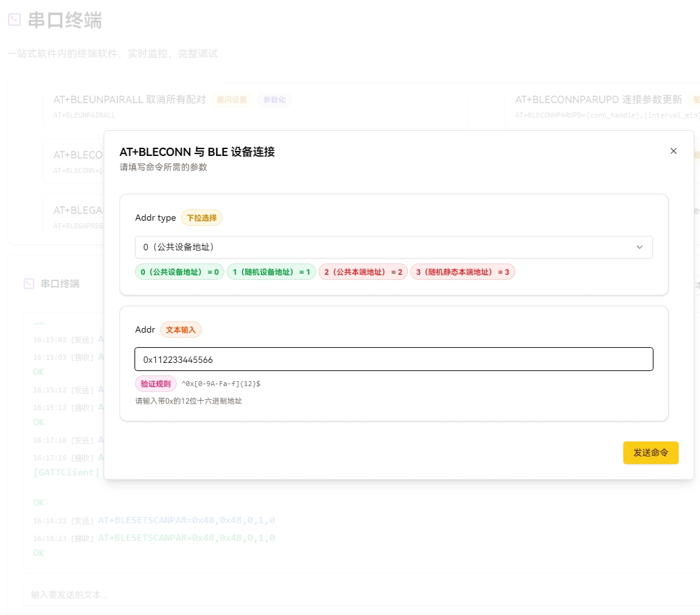Click the 星闪设置 tag on AT+BLEUNPAIRALL card
700x615 pixels.
[232, 99]
